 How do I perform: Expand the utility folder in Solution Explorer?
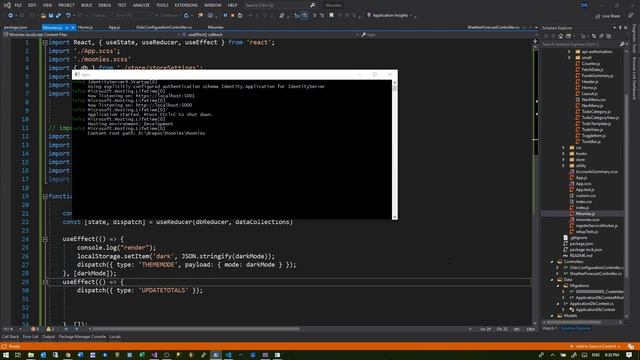[564, 166]
